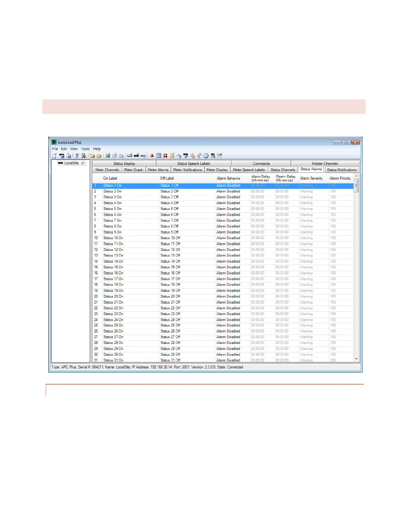Click the On Label column header
The height and width of the screenshot is (532, 411).
pos(131,178)
